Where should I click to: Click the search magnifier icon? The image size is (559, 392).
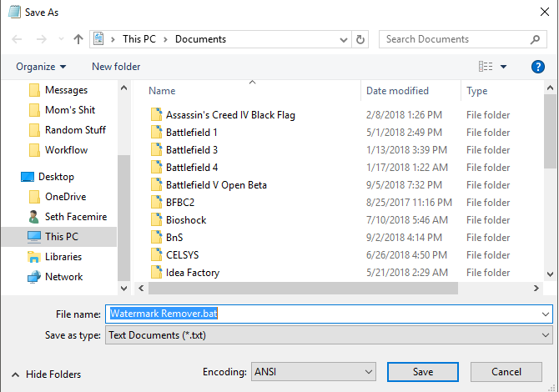(x=535, y=39)
